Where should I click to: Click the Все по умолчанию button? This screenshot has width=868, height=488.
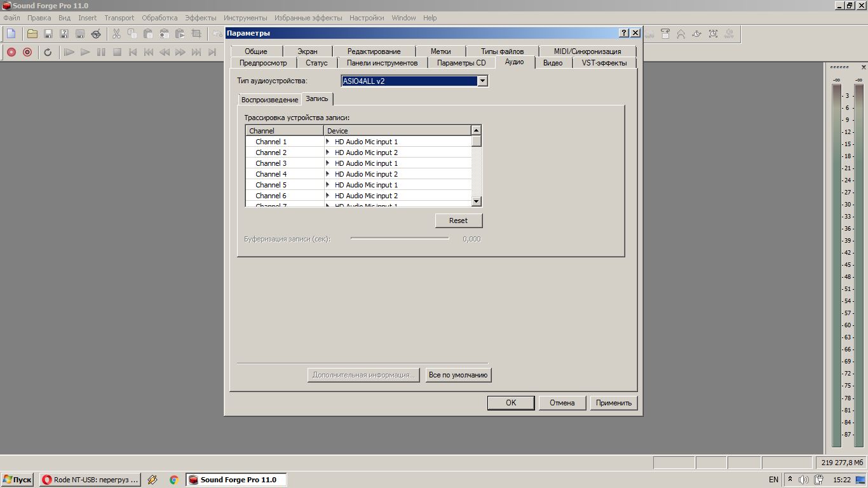[x=458, y=375]
